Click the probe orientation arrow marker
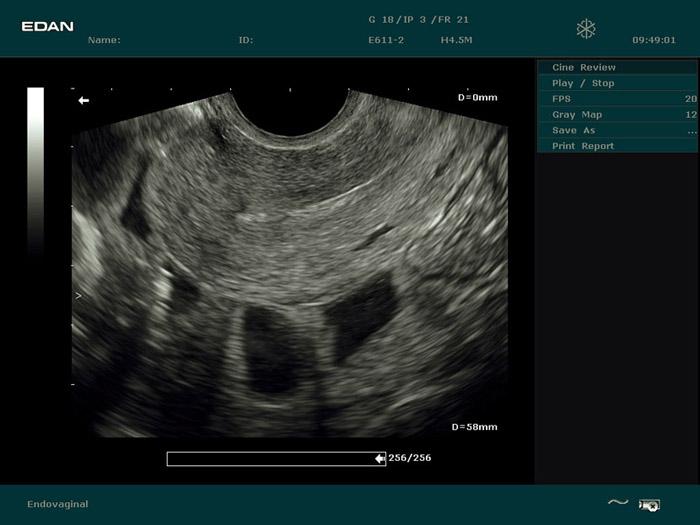Image resolution: width=700 pixels, height=525 pixels. point(84,100)
